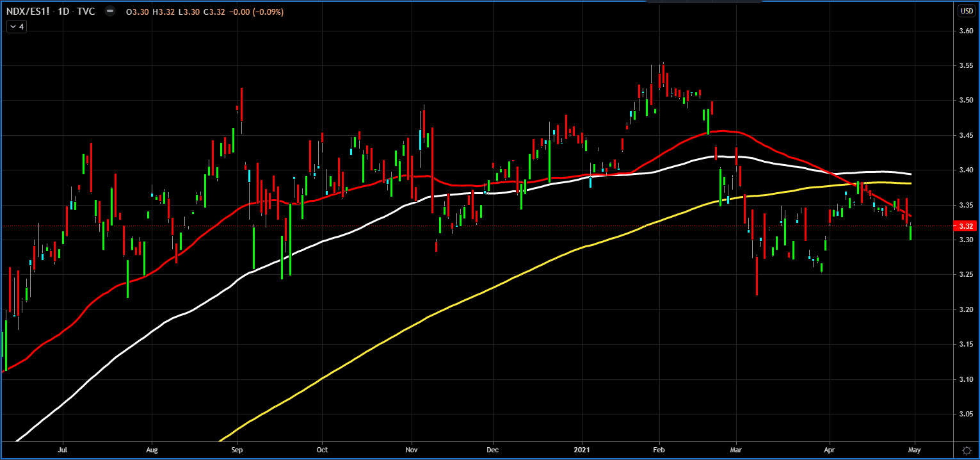980x460 pixels.
Task: Click the Mar label on time axis
Action: click(x=736, y=450)
